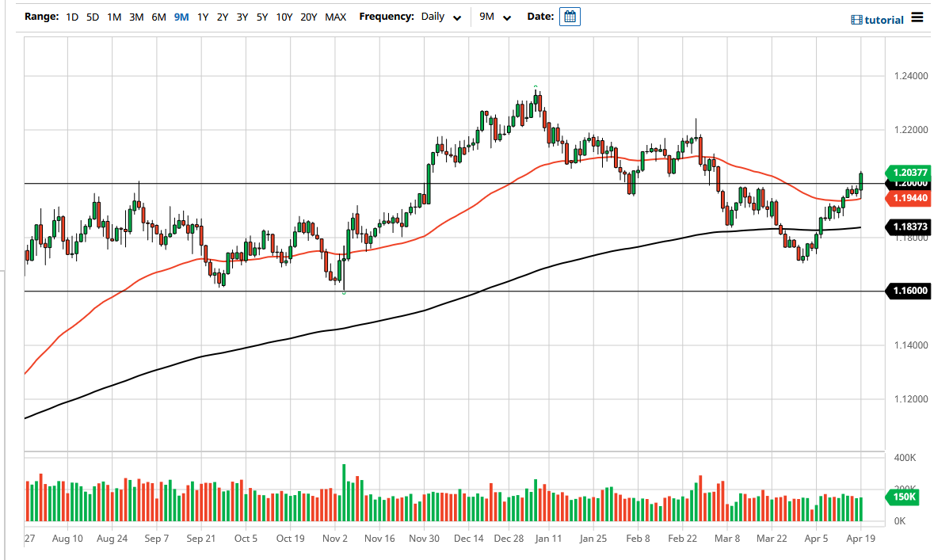Click the 1.14000 price axis label
Screen dimensions: 934x560
[x=911, y=345]
